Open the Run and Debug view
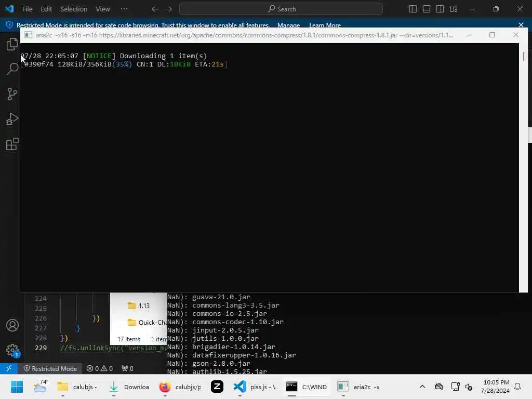Image resolution: width=532 pixels, height=399 pixels. pyautogui.click(x=12, y=119)
